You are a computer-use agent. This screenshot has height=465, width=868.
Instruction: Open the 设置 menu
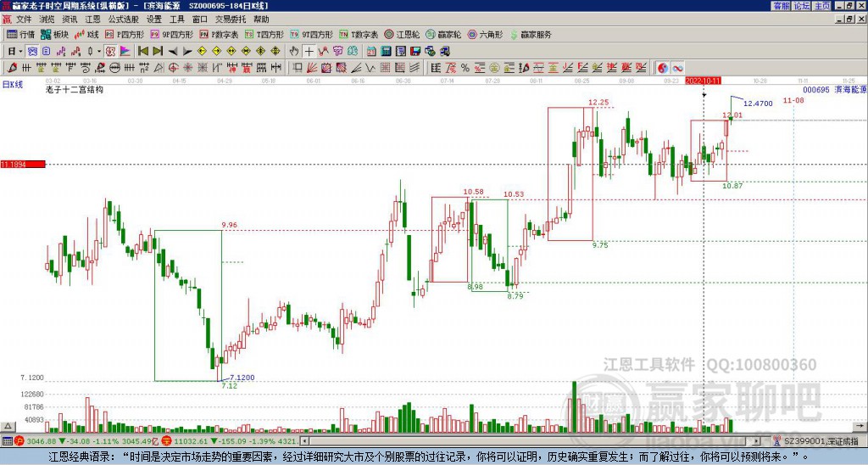coord(154,20)
